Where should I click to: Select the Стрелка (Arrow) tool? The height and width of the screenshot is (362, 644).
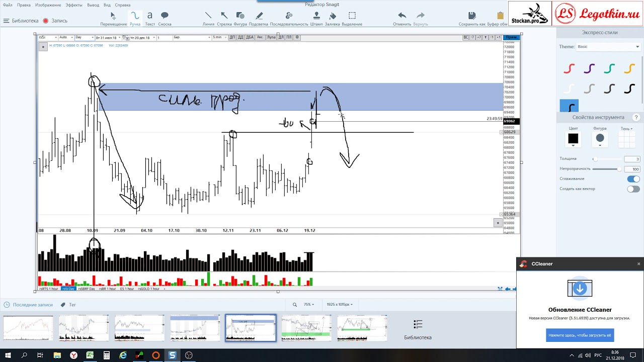click(224, 19)
